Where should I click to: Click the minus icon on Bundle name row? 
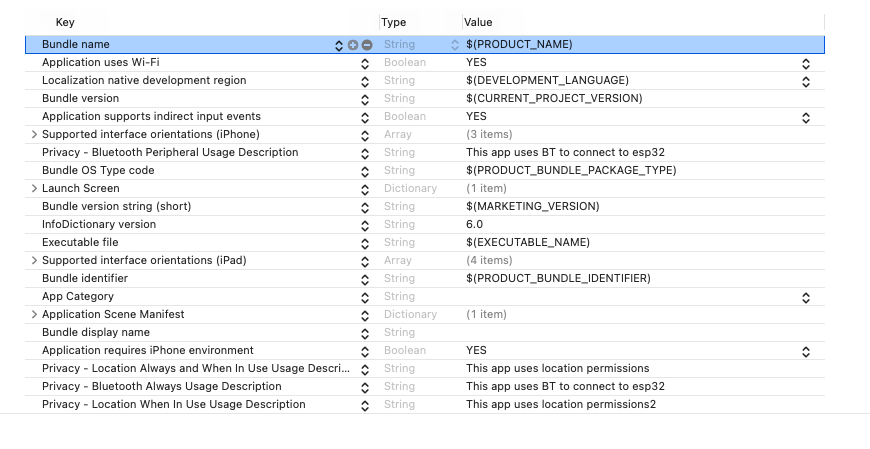coord(367,45)
